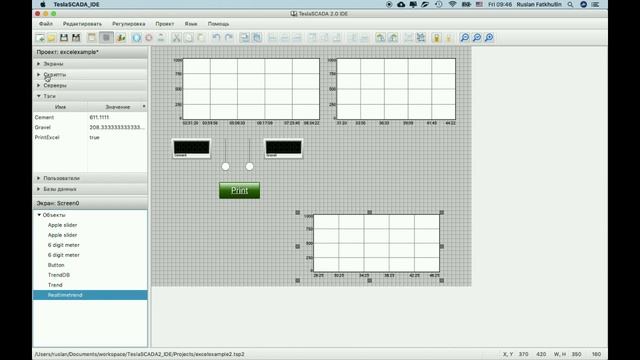
Task: Click the project file path in status bar
Action: tap(140, 354)
